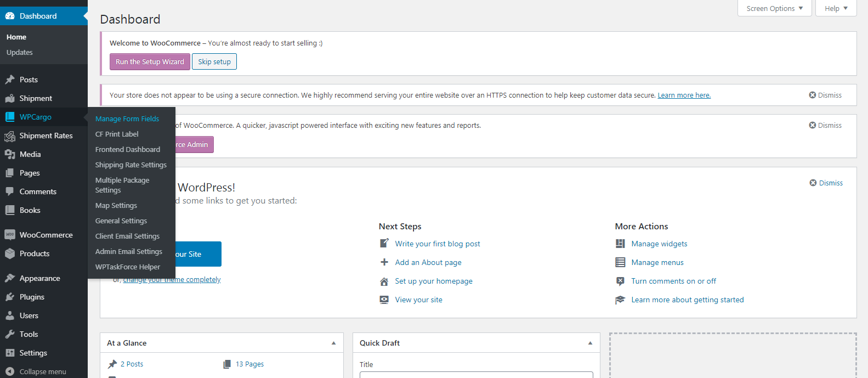Open Client Email Settings submenu item

pyautogui.click(x=128, y=236)
